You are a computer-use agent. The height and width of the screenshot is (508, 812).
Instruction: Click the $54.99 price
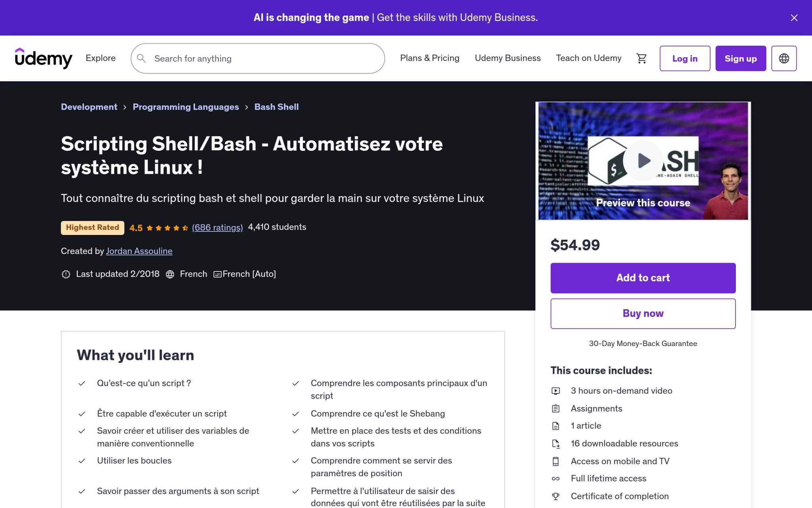click(x=575, y=245)
